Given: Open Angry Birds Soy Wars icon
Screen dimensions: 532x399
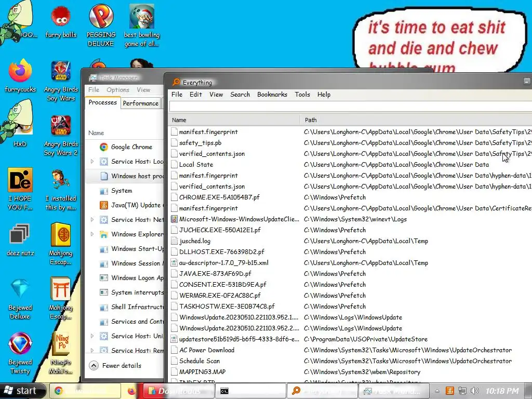Looking at the screenshot, I should pos(61,81).
